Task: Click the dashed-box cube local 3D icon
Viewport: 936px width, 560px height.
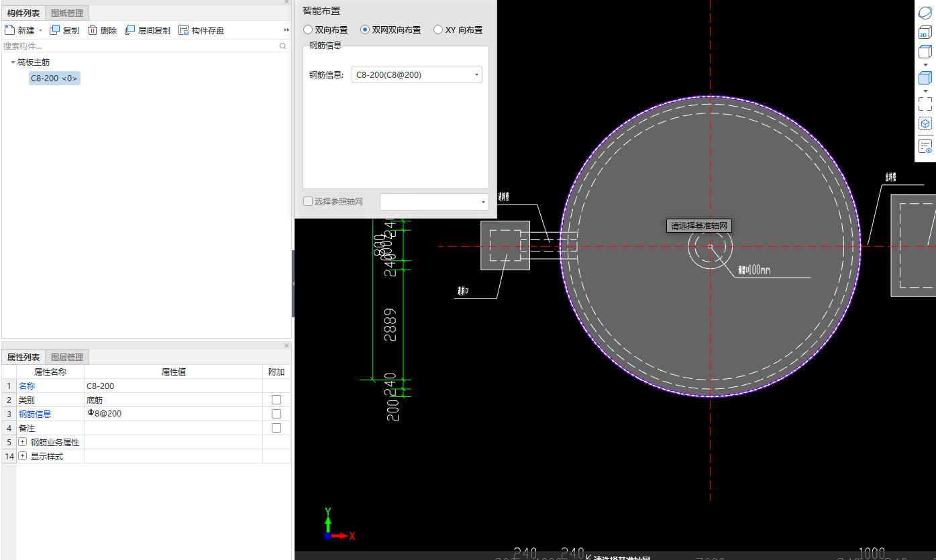Action: [x=925, y=124]
